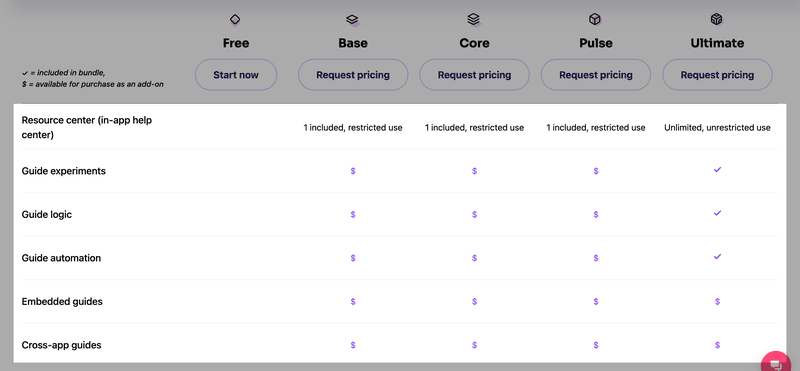
Task: Click the Start now button
Action: click(236, 75)
